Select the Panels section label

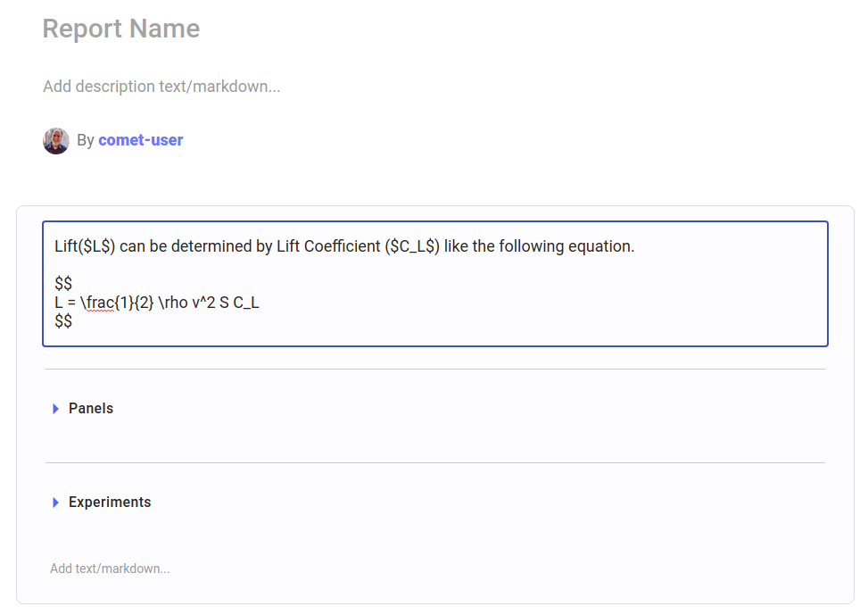coord(91,409)
